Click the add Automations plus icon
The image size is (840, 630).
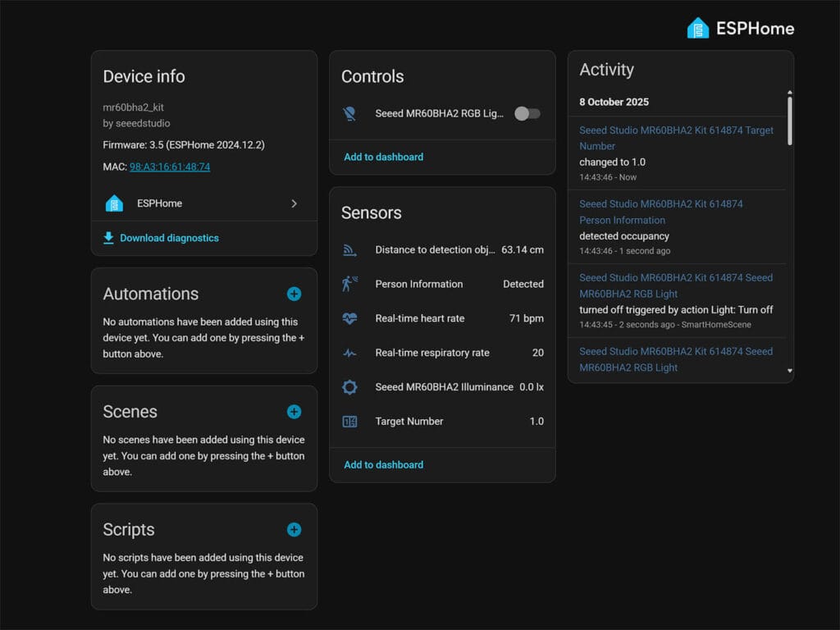tap(294, 294)
